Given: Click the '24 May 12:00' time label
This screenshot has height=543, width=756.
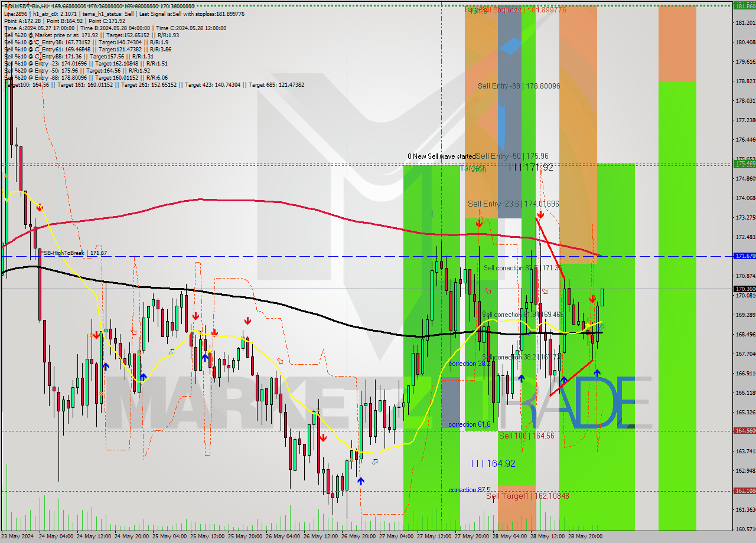Looking at the screenshot, I should [x=94, y=537].
